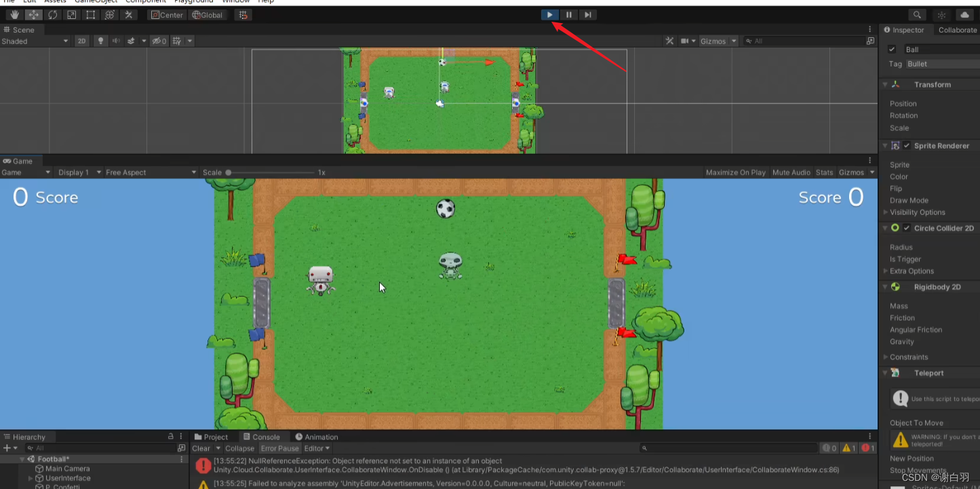Open Scene component tools wrench icon
The height and width of the screenshot is (489, 980).
670,41
